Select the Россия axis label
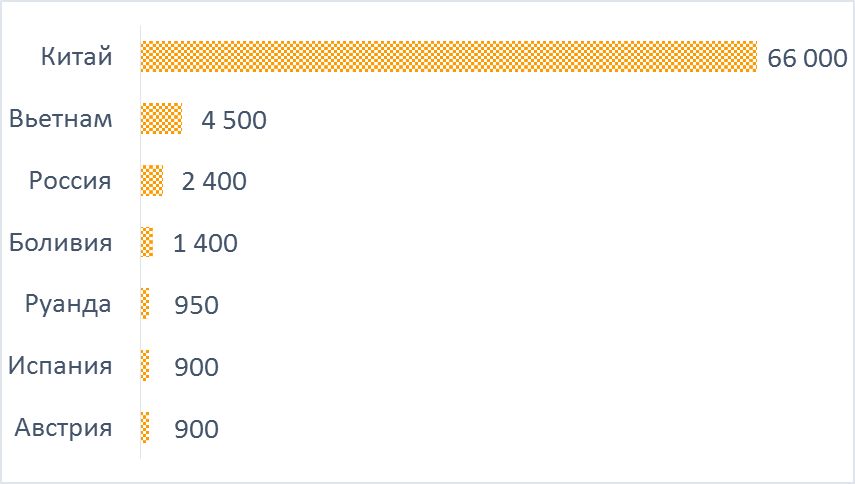This screenshot has height=484, width=855. point(70,180)
